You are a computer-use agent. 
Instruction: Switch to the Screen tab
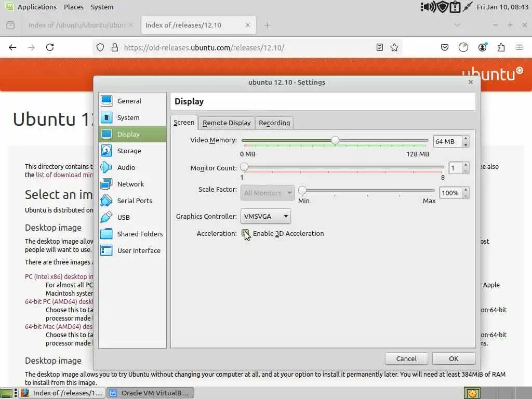tap(184, 123)
